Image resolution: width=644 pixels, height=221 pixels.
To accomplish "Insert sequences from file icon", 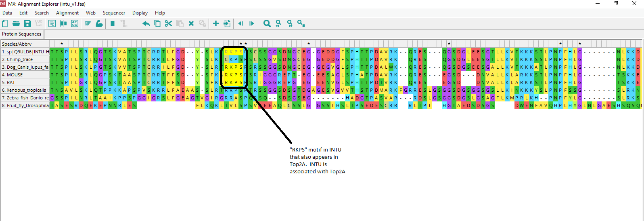I will point(227,23).
